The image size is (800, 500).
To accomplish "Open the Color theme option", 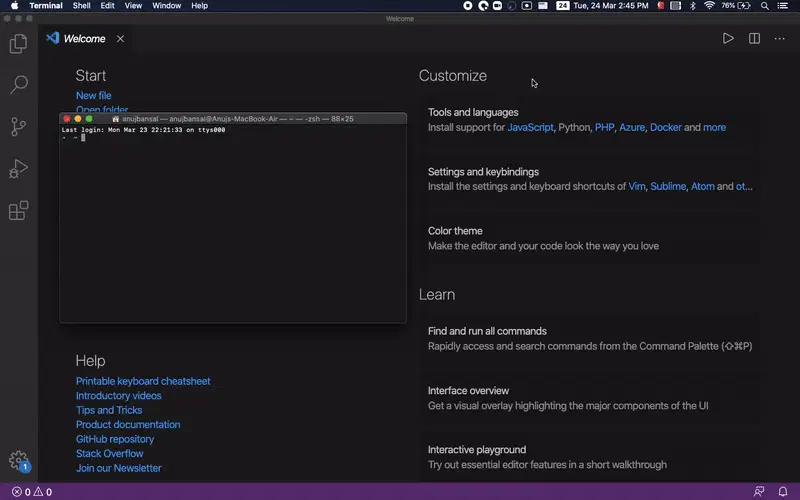I will click(x=590, y=239).
